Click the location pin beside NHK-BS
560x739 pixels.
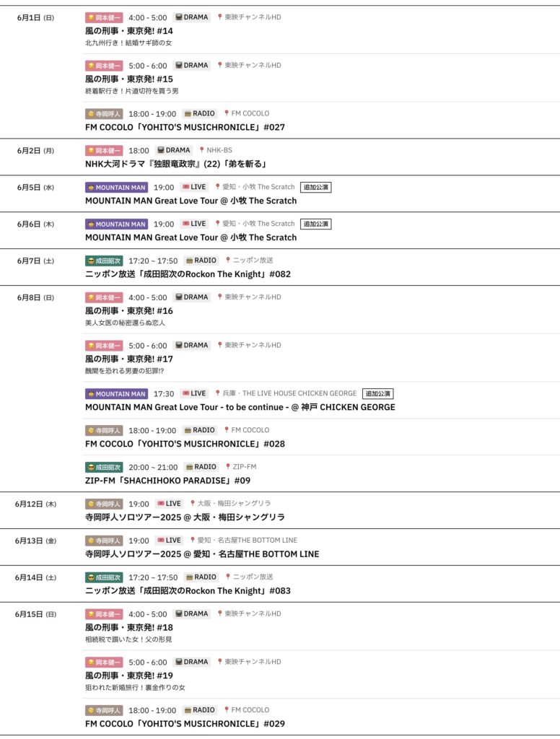click(x=202, y=150)
